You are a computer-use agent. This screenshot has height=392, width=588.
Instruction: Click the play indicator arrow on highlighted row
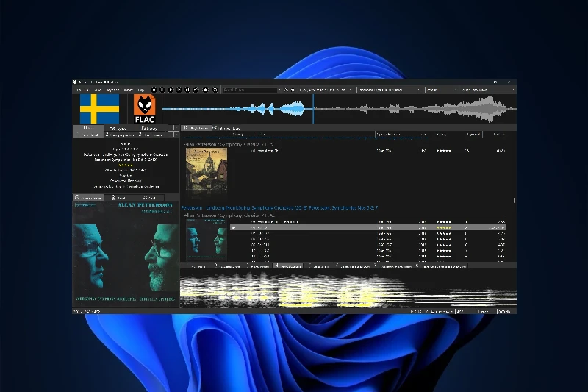(234, 228)
